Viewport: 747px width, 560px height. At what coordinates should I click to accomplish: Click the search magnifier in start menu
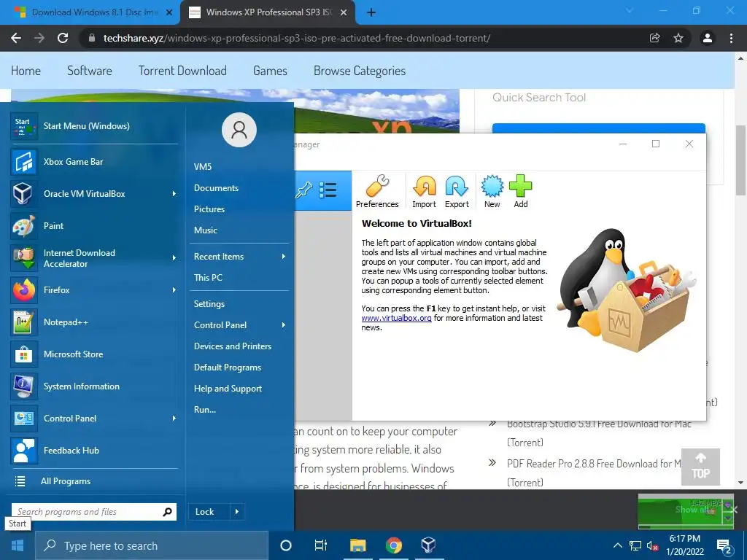click(x=167, y=512)
